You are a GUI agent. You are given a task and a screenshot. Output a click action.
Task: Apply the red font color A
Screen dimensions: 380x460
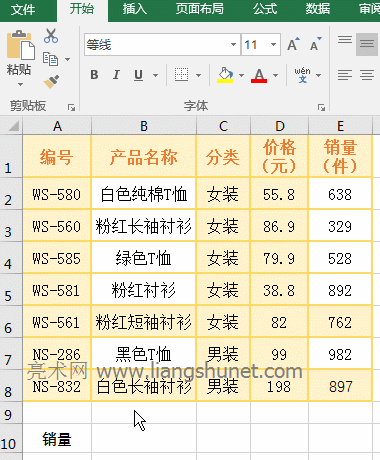point(259,75)
